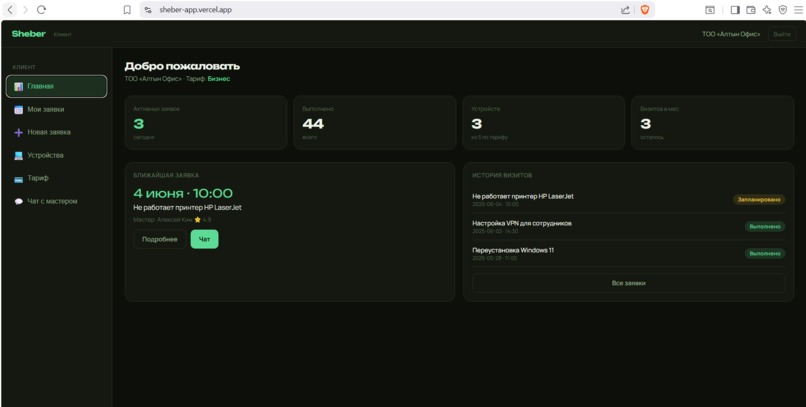Screen dimensions: 806x407
Task: Go back with browser arrow
Action: click(10, 10)
